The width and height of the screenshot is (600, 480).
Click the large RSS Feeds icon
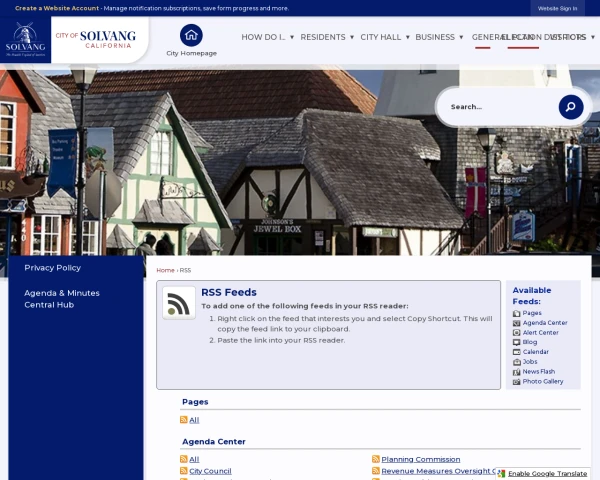point(179,303)
